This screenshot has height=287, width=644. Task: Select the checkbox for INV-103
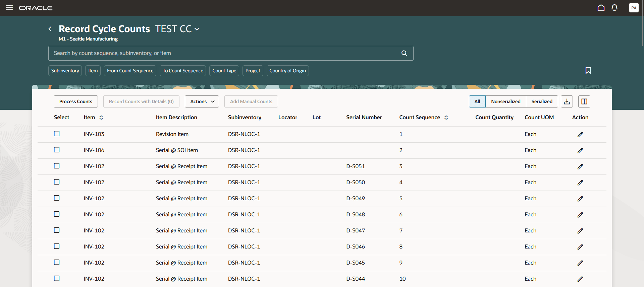[57, 134]
